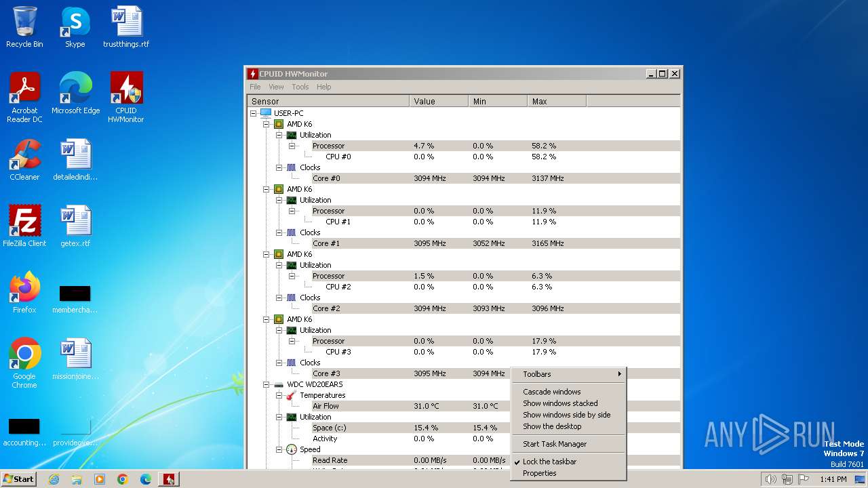Click the WDC WD20EARS hard drive icon

tap(279, 384)
